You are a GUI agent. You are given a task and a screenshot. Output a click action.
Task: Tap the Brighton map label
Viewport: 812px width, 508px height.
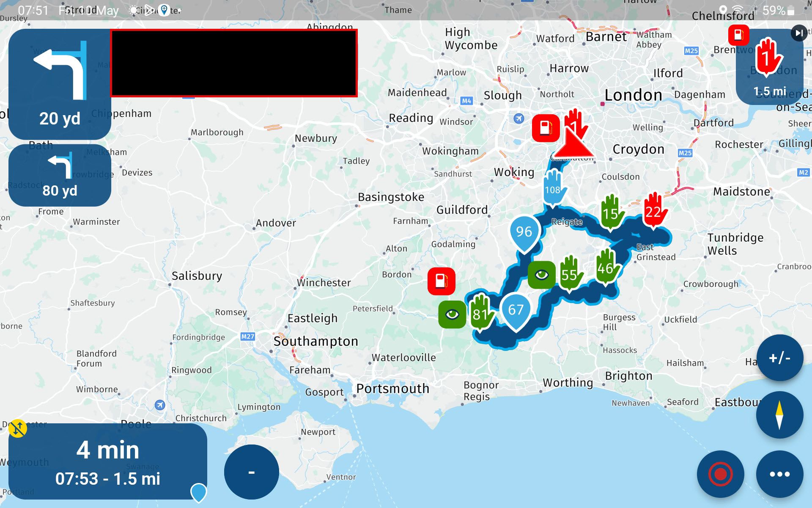click(x=628, y=376)
